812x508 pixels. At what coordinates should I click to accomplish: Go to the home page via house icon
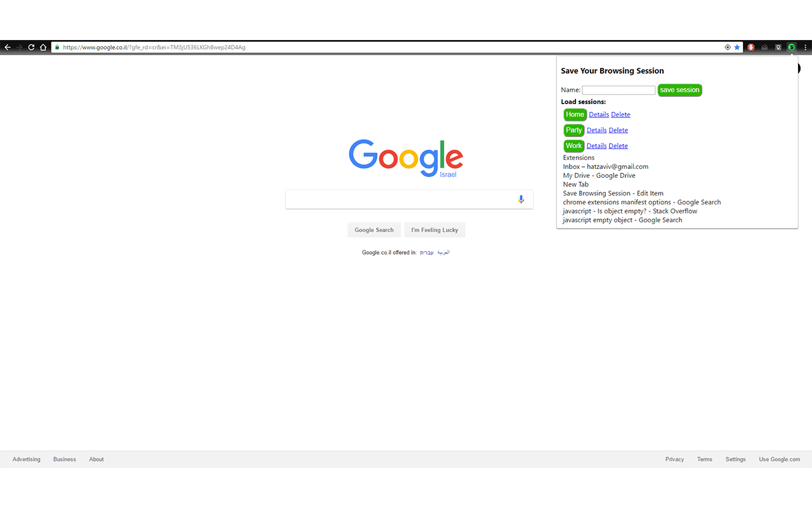tap(43, 47)
